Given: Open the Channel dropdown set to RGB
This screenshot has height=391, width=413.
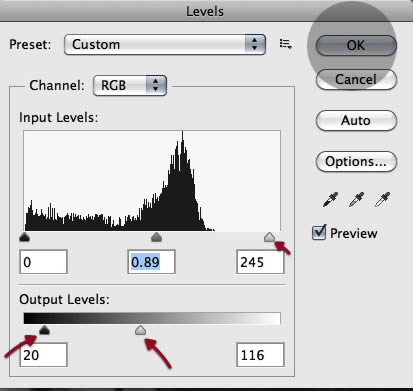Looking at the screenshot, I should (x=130, y=85).
